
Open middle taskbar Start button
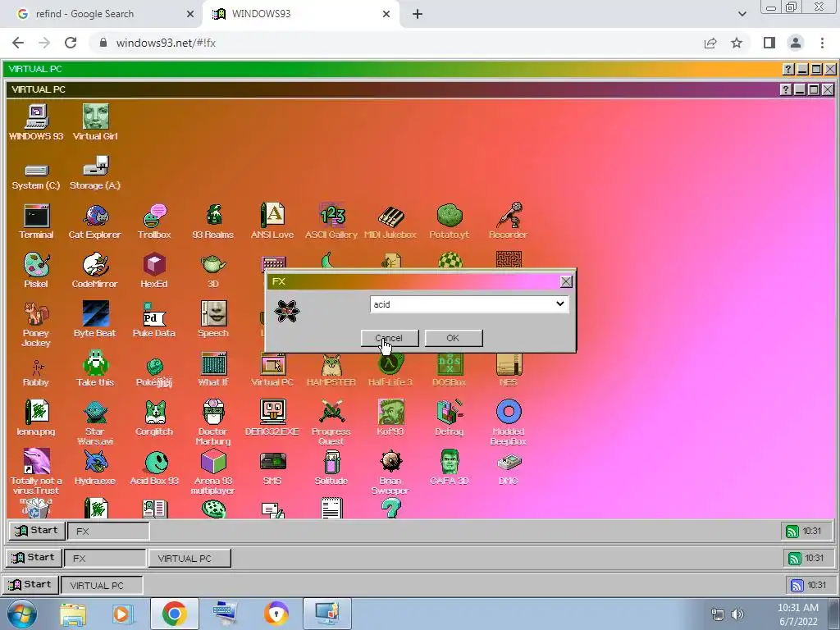point(34,558)
